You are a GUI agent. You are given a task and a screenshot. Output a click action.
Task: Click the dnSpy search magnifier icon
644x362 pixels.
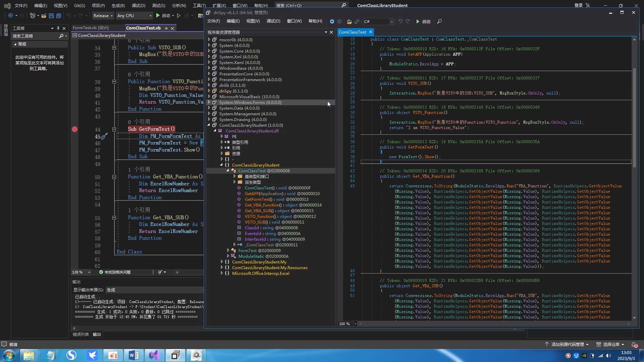tap(439, 21)
